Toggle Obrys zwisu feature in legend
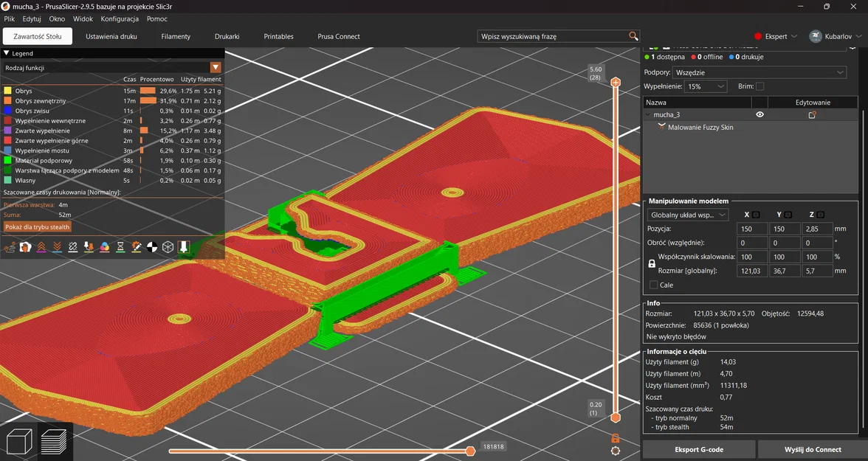Image resolution: width=868 pixels, height=461 pixels. pyautogui.click(x=112, y=111)
